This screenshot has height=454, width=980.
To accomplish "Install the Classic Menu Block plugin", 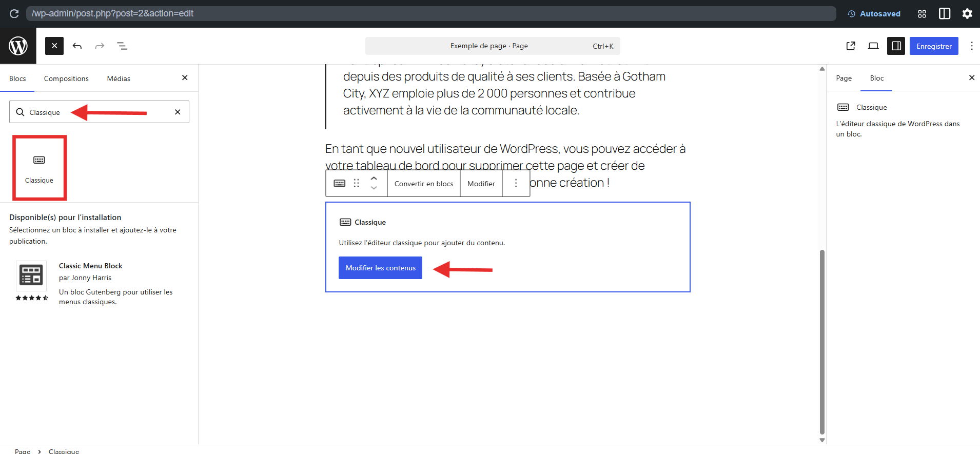I will point(99,284).
